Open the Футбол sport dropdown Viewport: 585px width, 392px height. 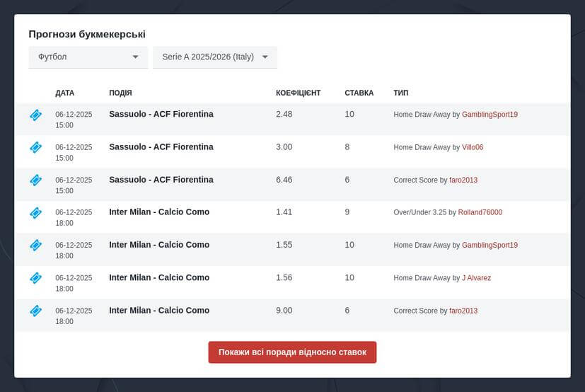[88, 57]
